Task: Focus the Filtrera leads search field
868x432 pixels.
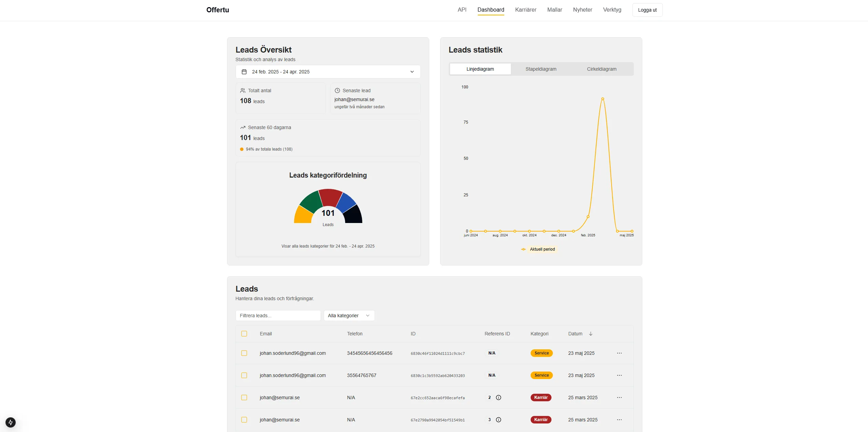Action: [x=278, y=316]
